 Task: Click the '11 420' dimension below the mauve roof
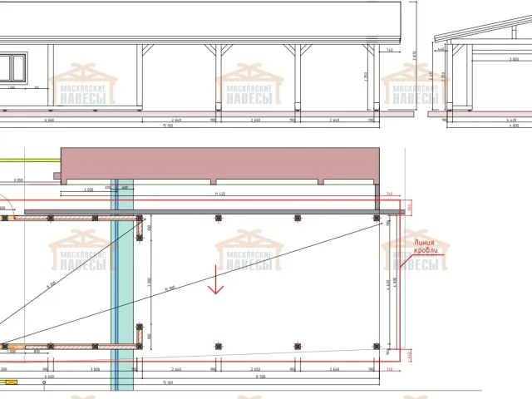point(220,194)
